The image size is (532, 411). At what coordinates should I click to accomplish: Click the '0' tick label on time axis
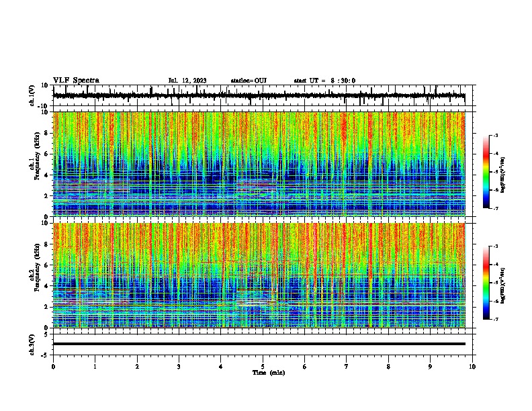(53, 367)
